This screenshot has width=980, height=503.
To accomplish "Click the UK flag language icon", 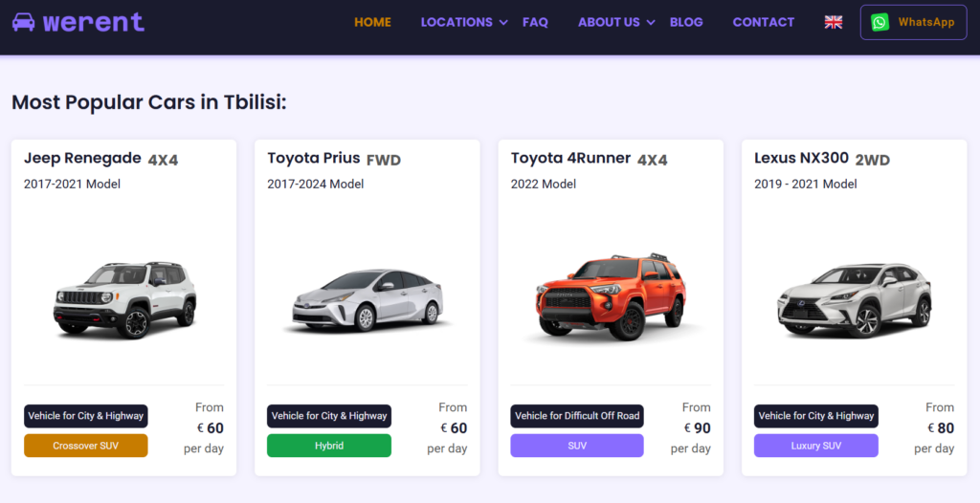I will tap(834, 22).
